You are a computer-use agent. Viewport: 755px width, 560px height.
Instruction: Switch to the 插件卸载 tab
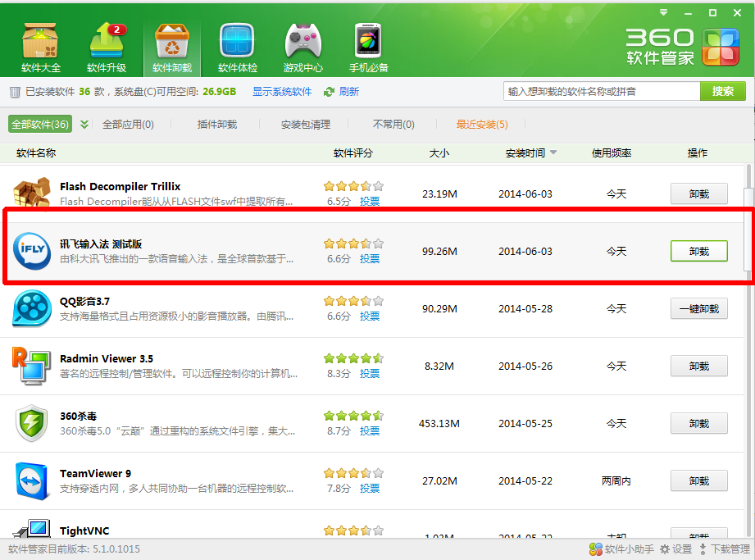coord(217,125)
